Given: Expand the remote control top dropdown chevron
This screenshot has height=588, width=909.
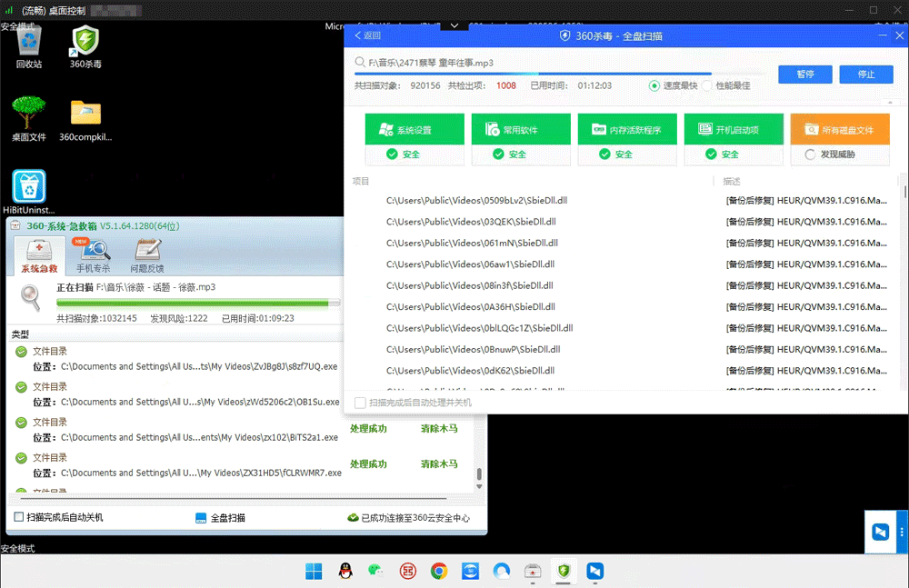Looking at the screenshot, I should tap(454, 26).
